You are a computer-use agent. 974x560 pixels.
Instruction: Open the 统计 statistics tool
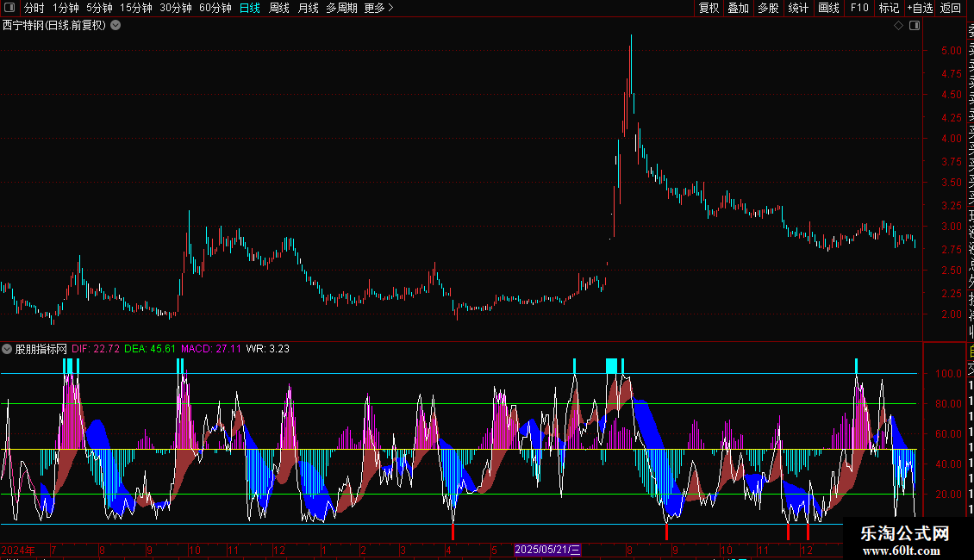pyautogui.click(x=798, y=8)
